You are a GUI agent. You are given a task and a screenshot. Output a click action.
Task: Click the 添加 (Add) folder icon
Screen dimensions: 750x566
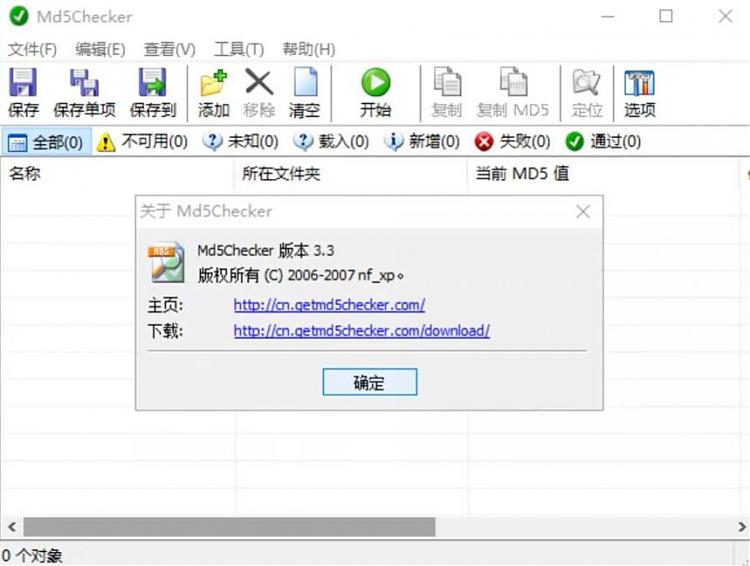point(213,82)
